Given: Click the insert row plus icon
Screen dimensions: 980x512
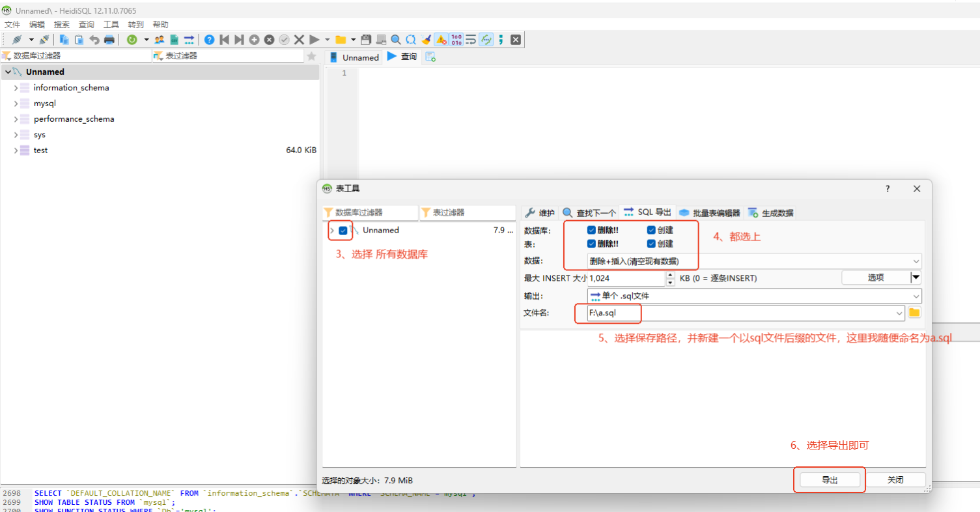Looking at the screenshot, I should (254, 40).
